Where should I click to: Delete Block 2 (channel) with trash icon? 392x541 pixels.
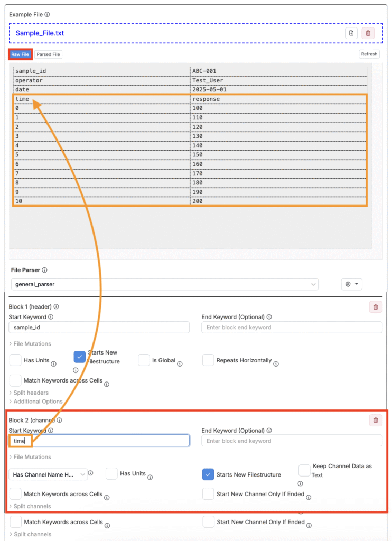tap(375, 421)
